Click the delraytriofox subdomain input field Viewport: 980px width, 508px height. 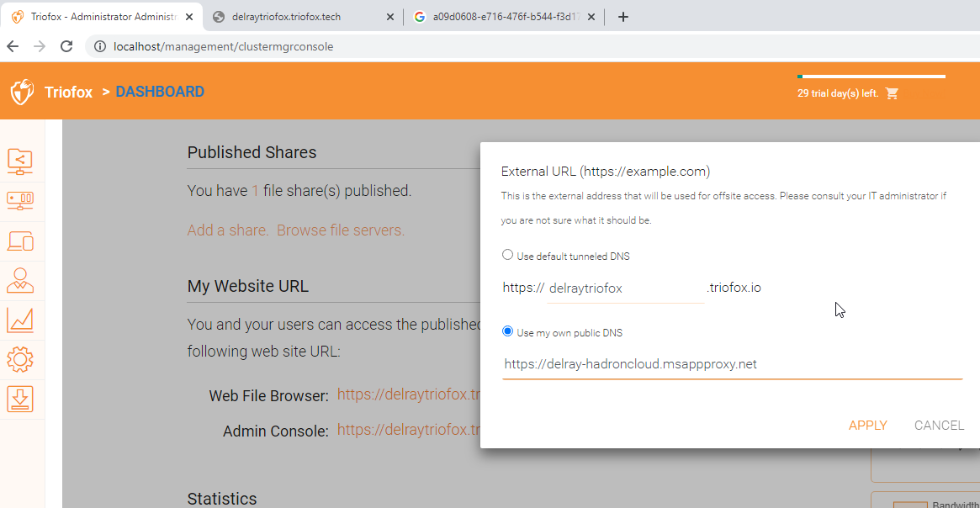click(626, 288)
